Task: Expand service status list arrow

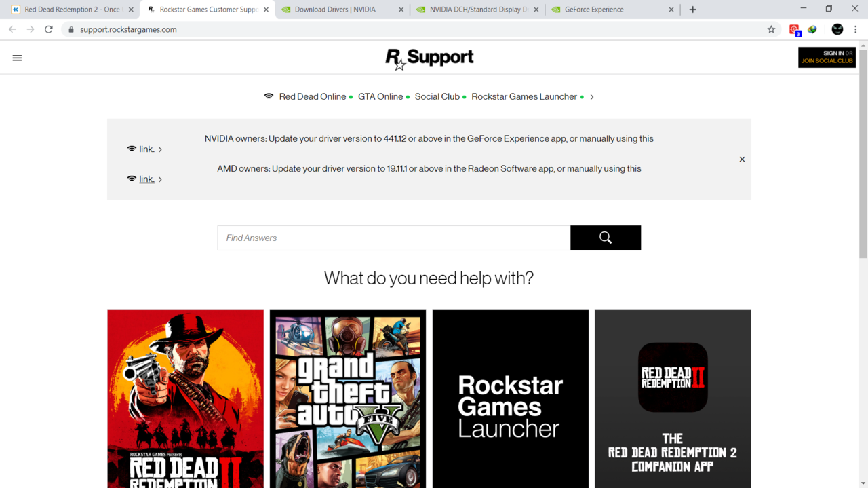Action: 592,97
